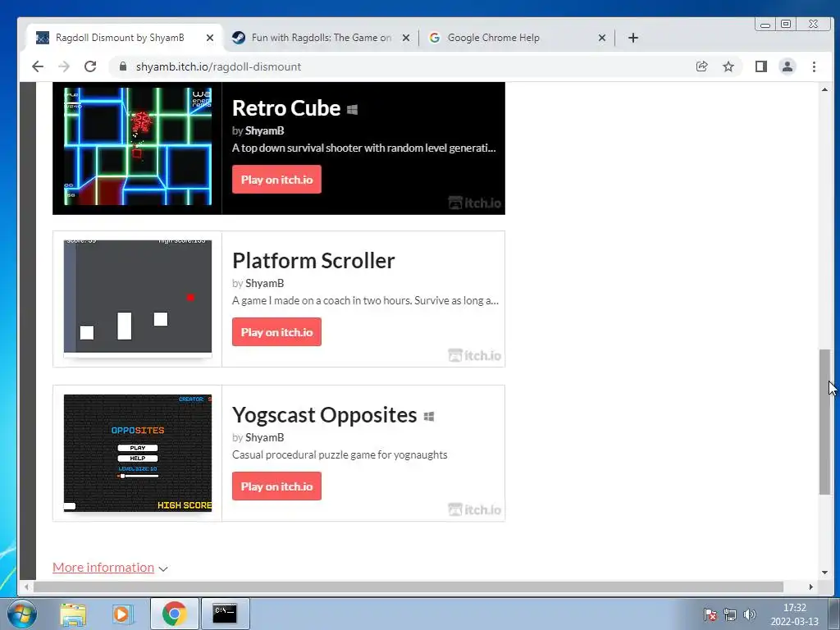Screen dimensions: 840x630
Task: Click the Retro Cube description text
Action: [364, 148]
